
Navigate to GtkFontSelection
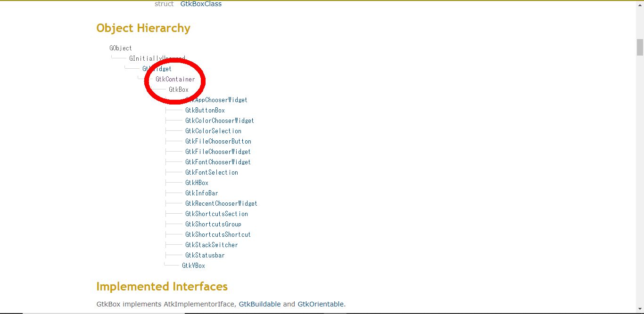(x=212, y=172)
